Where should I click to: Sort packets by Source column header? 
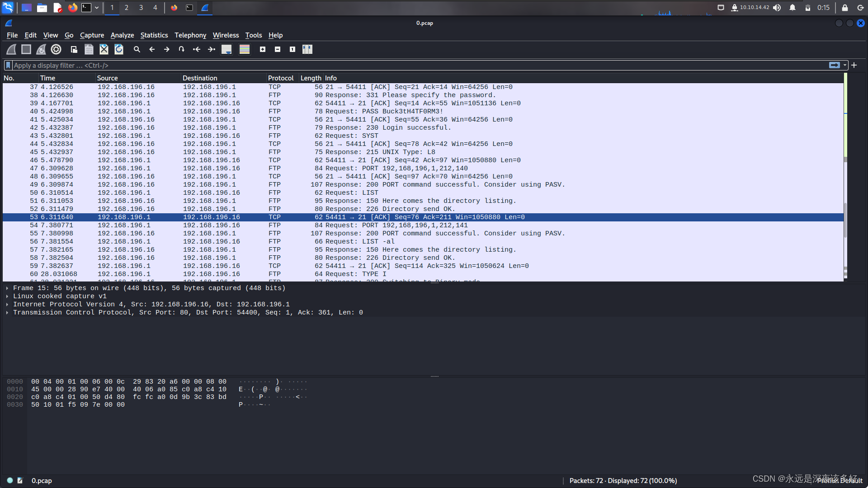(x=138, y=78)
